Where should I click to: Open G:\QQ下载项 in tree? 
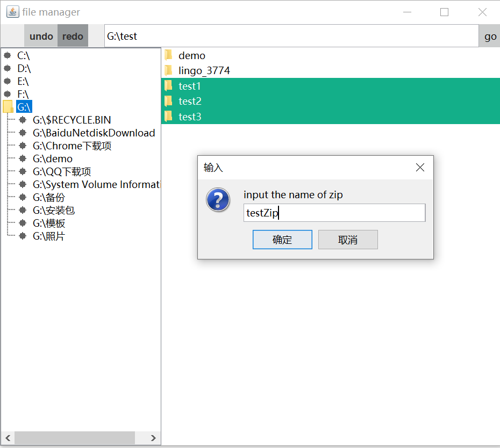[x=62, y=171]
